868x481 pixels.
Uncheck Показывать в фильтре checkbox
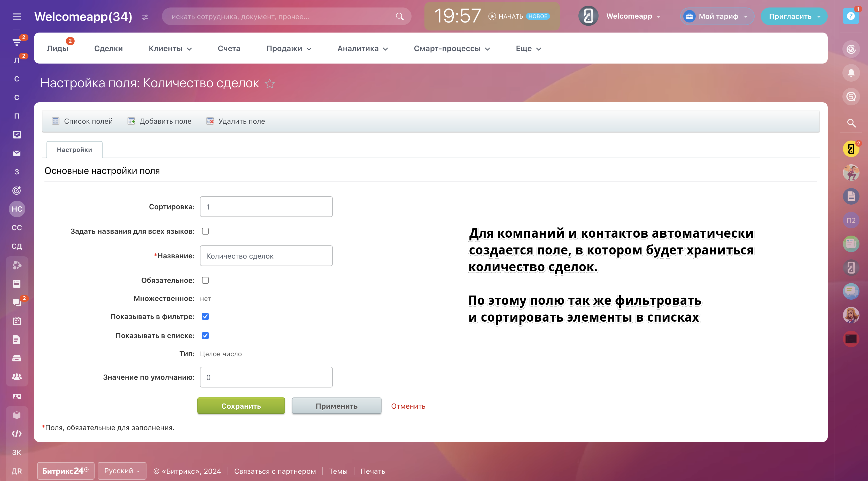(x=205, y=317)
